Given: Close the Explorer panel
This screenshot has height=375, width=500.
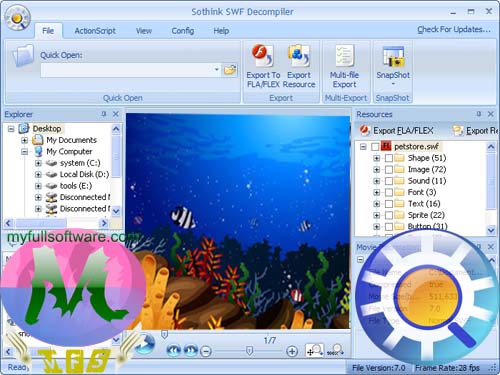Looking at the screenshot, I should [116, 114].
